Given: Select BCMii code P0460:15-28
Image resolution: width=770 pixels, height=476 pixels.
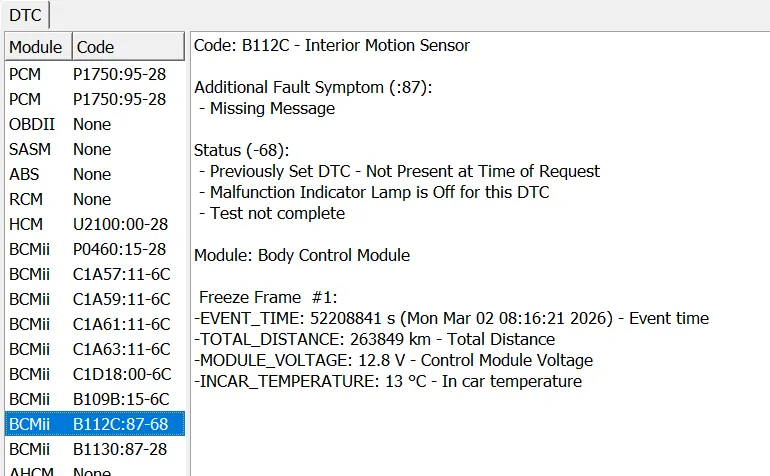Looking at the screenshot, I should click(x=119, y=249).
